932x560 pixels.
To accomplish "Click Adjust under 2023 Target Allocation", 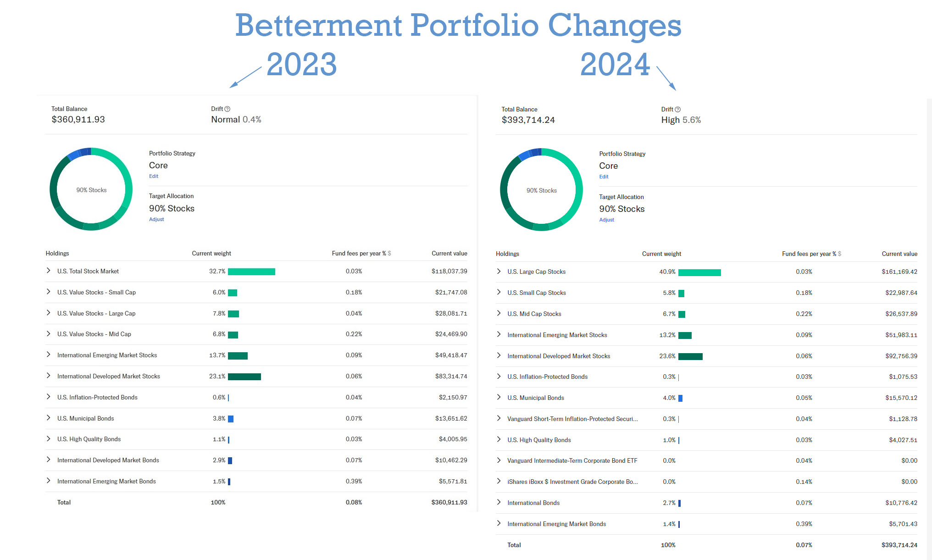I will tap(156, 220).
